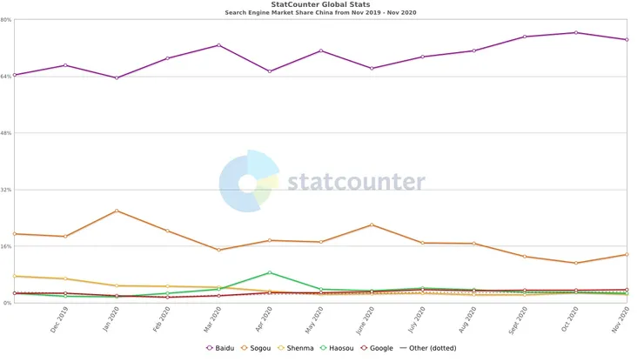This screenshot has width=644, height=362.
Task: Click the Google red legend marker
Action: pos(364,348)
